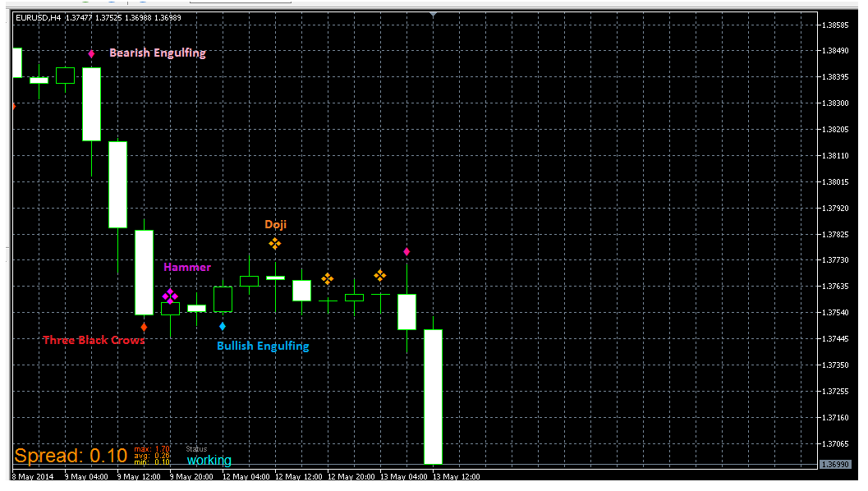868x491 pixels.
Task: Click the orange doji marker above 12 May 20:00 candle
Action: (x=328, y=279)
